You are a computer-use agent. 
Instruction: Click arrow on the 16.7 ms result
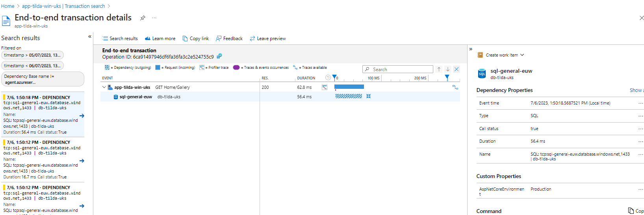82,160
